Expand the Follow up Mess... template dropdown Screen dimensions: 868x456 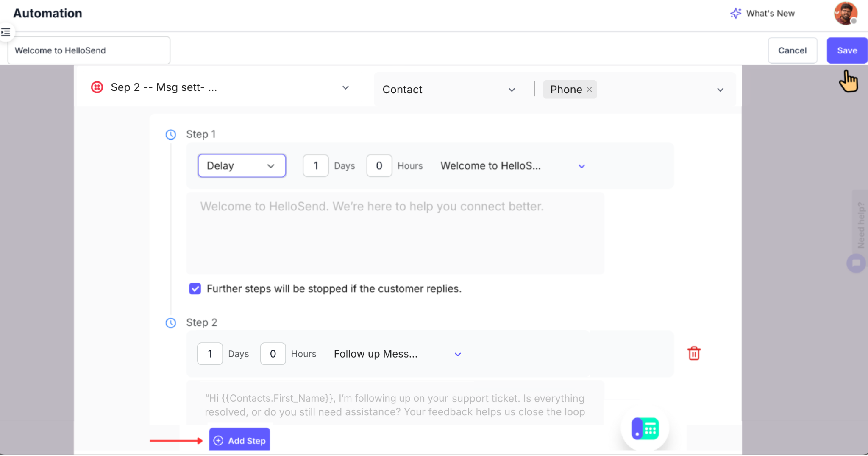point(458,354)
